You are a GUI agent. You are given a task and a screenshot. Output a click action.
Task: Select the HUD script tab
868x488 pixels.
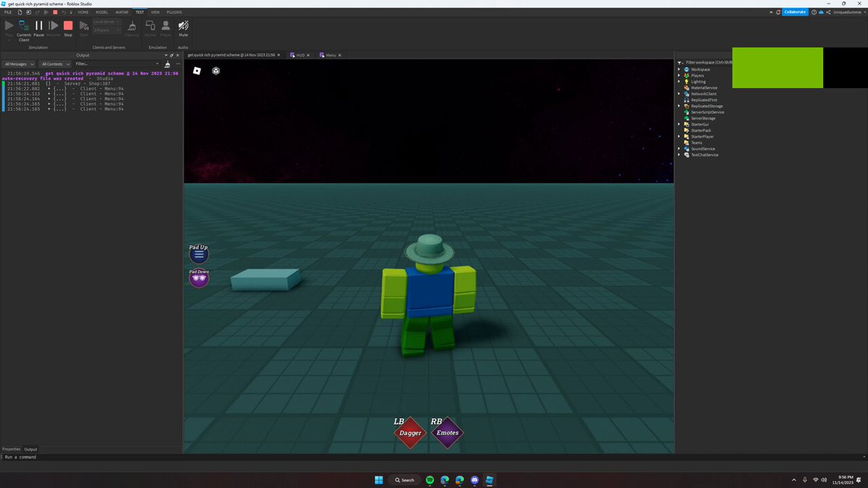299,55
